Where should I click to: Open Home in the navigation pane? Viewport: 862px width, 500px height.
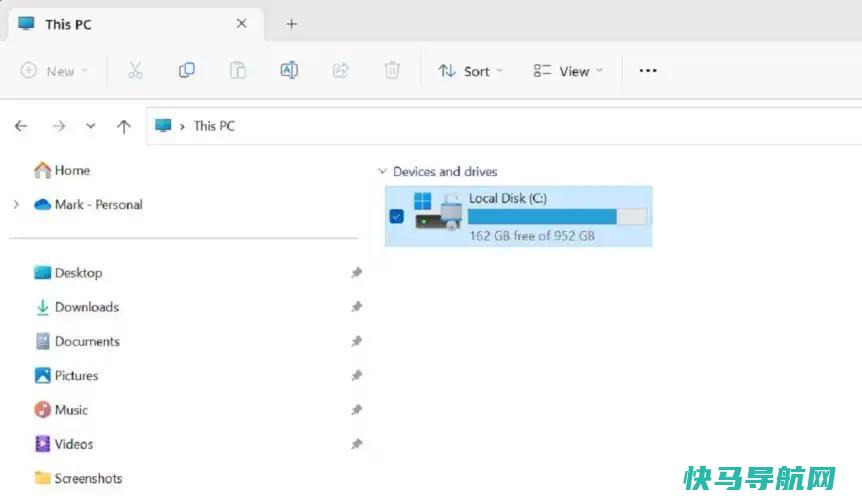tap(62, 170)
